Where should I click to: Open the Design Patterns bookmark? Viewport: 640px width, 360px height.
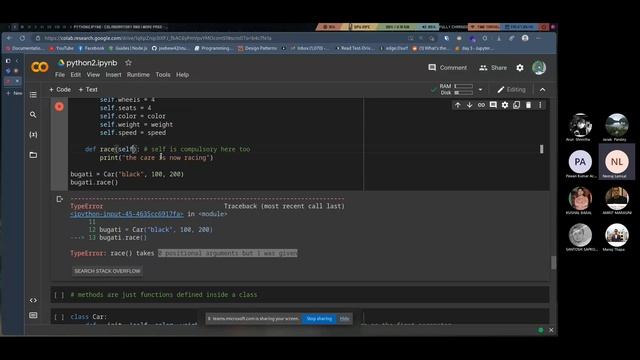click(257, 48)
